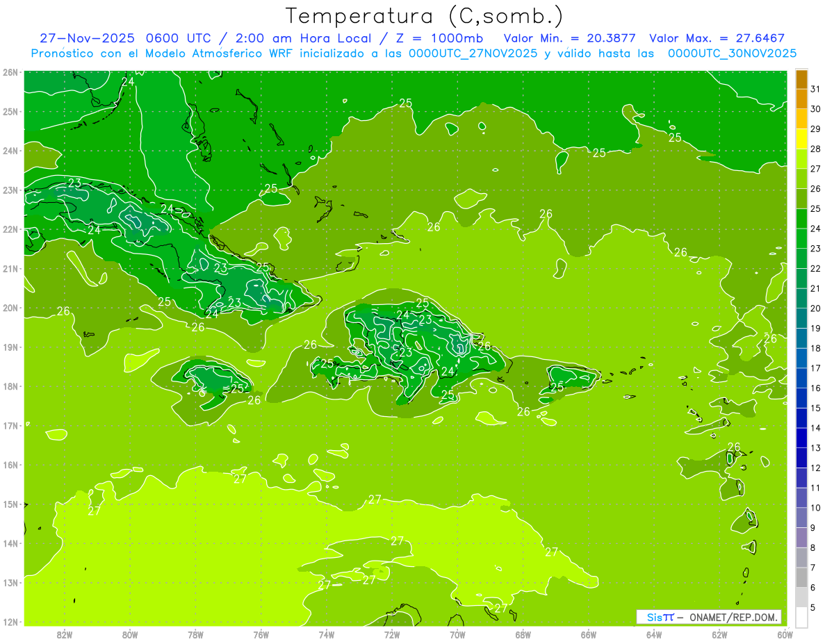Click the '25N' latitude axis label

[10, 111]
